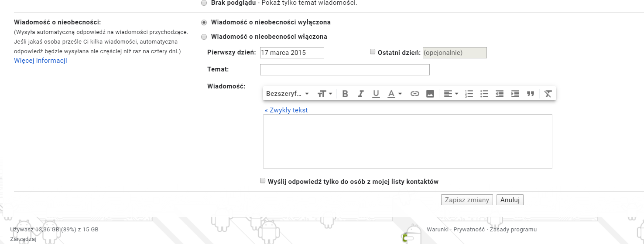Open the text color picker

pyautogui.click(x=395, y=94)
